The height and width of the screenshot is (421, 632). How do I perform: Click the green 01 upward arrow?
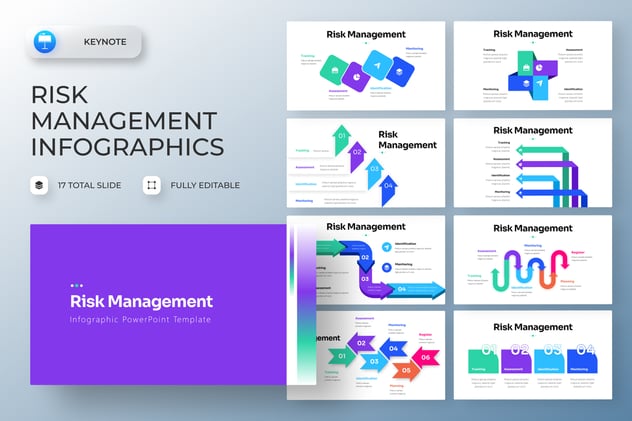click(x=342, y=139)
